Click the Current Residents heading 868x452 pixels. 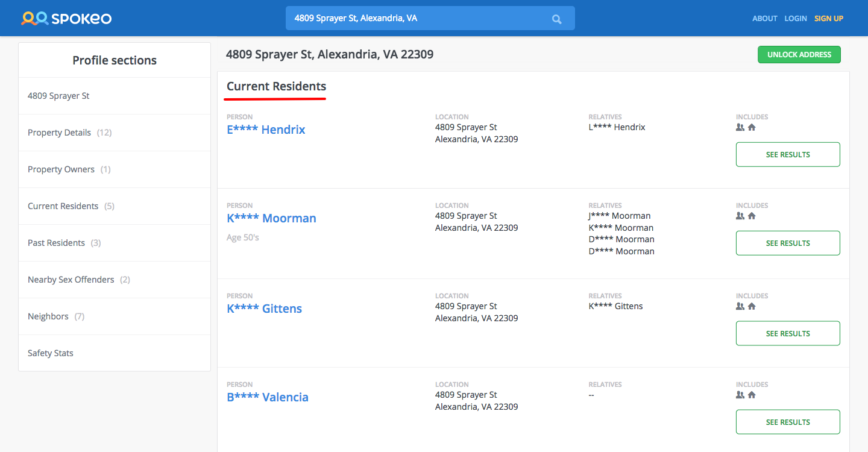(276, 86)
